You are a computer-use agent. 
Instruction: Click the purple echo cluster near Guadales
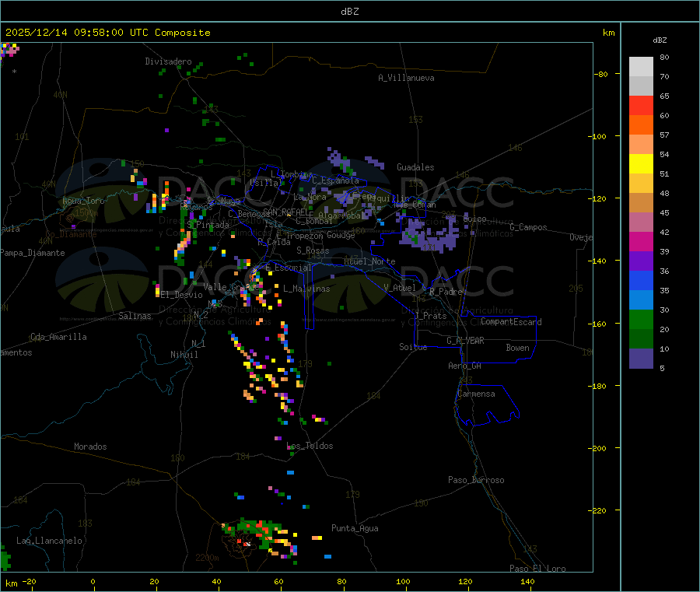429,235
